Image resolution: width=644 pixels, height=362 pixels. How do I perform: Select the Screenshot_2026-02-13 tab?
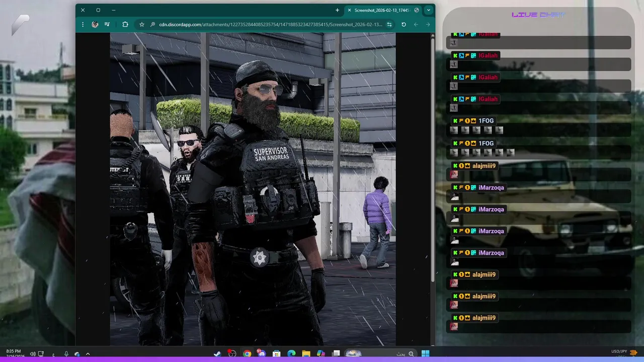point(383,10)
